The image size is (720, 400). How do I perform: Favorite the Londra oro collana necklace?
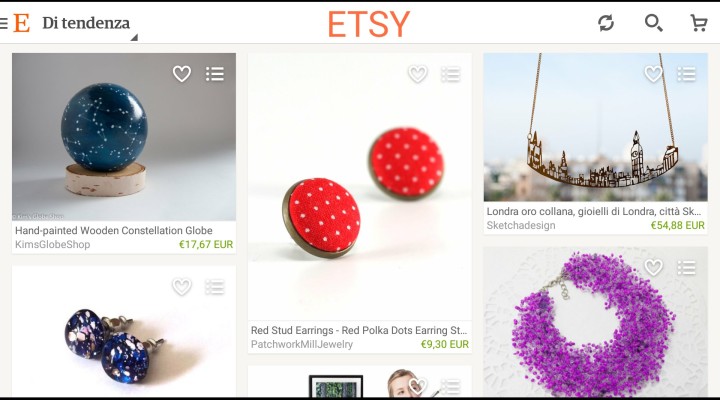coord(653,73)
